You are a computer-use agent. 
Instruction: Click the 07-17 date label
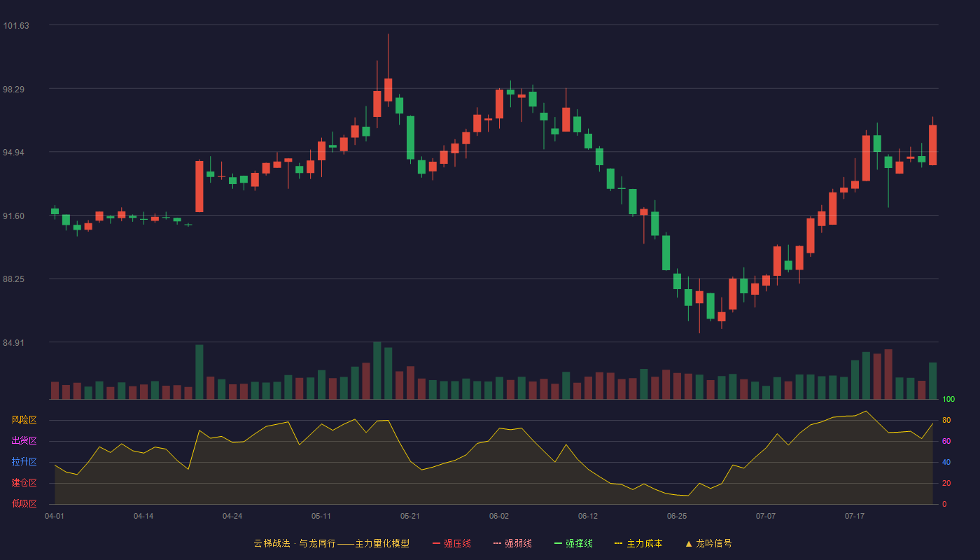pos(855,516)
